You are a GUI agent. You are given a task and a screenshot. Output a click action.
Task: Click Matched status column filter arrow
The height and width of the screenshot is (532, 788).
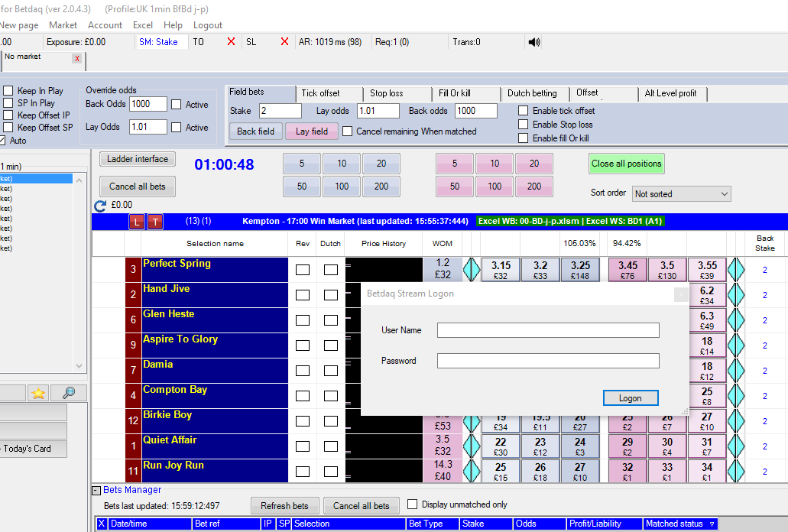[712, 524]
